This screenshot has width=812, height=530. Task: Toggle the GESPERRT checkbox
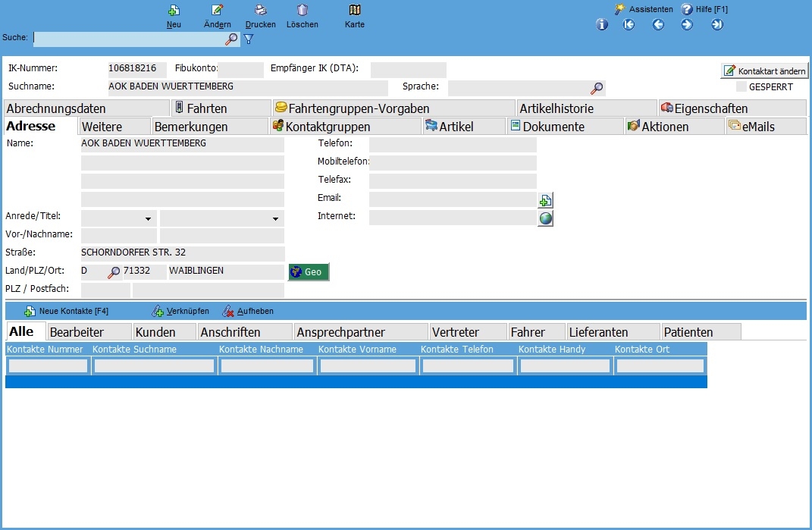coord(741,87)
